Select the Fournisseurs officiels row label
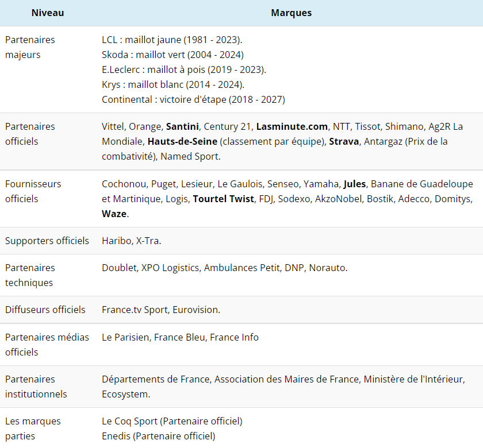The image size is (483, 448). coord(33,191)
